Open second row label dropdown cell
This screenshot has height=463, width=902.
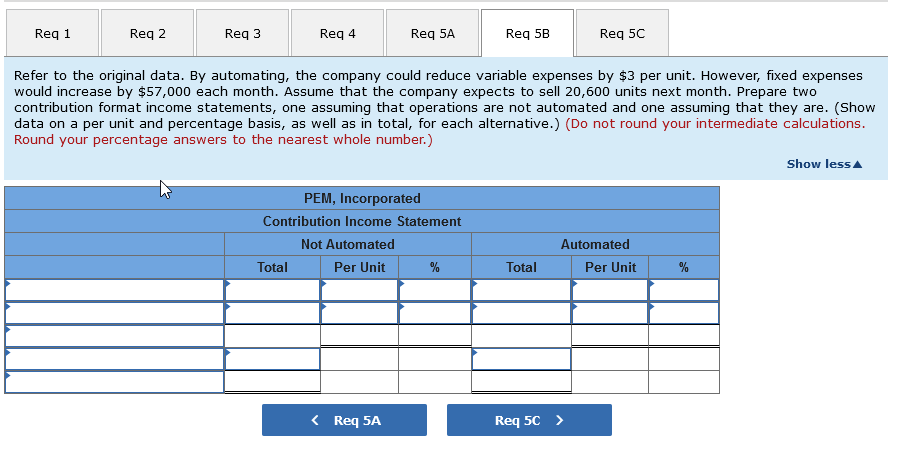[114, 313]
